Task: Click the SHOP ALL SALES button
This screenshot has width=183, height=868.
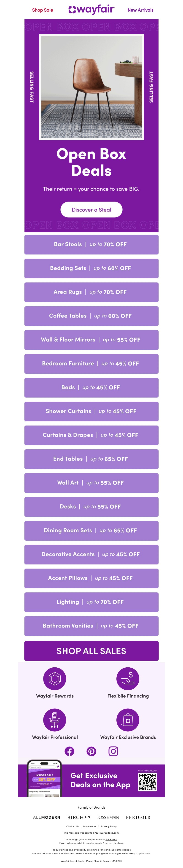Action: pos(91,651)
